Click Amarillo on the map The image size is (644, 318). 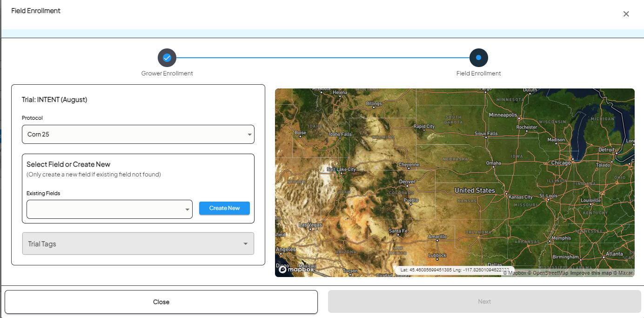[437, 237]
